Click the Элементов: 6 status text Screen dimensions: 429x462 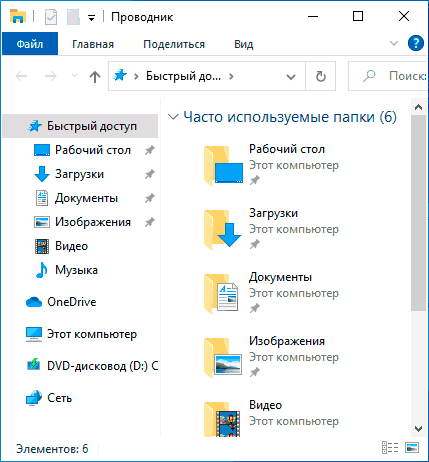[x=52, y=449]
